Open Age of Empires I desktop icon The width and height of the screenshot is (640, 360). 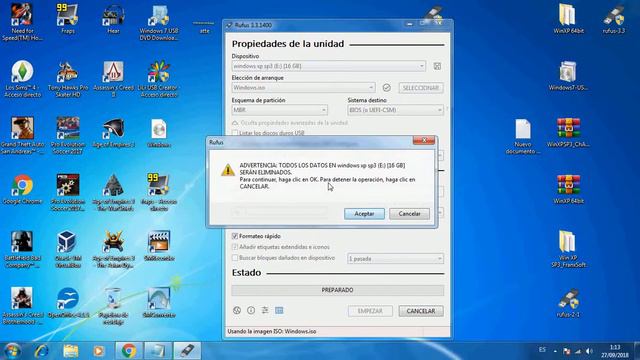coord(113,133)
